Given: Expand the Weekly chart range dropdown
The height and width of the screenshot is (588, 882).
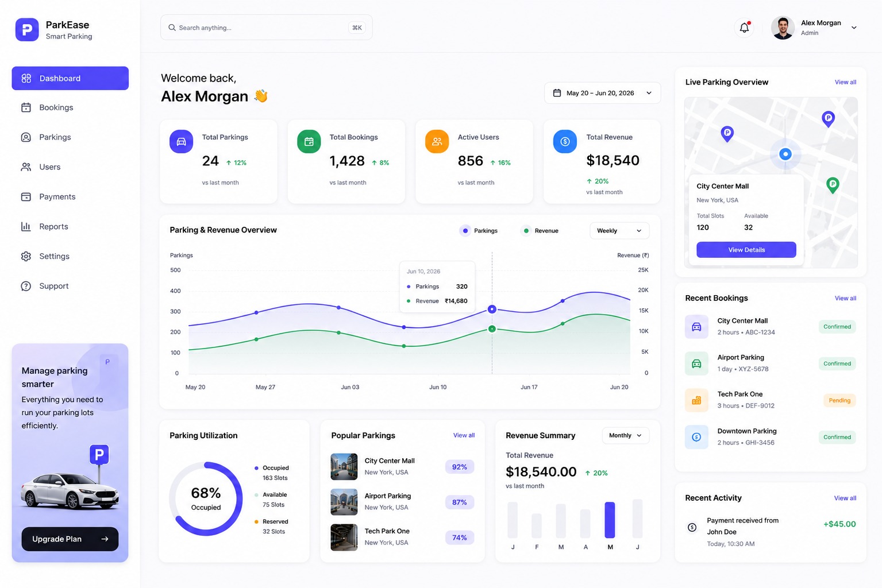Looking at the screenshot, I should (619, 231).
